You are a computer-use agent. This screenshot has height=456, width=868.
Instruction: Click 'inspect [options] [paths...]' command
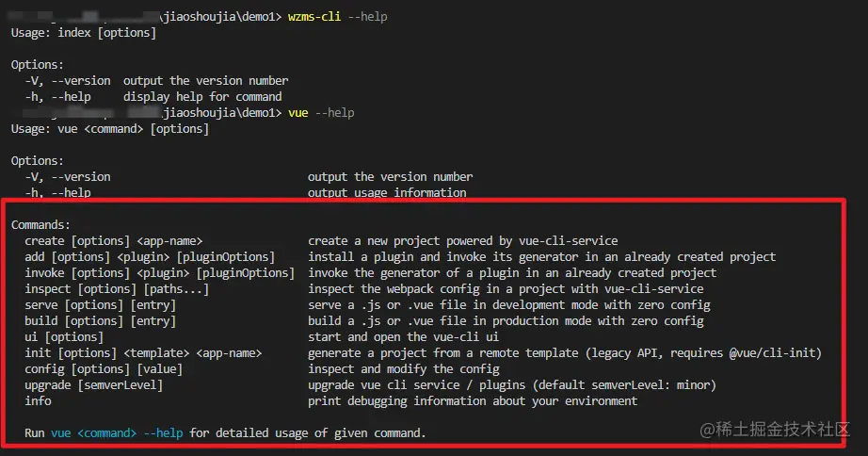coord(117,289)
